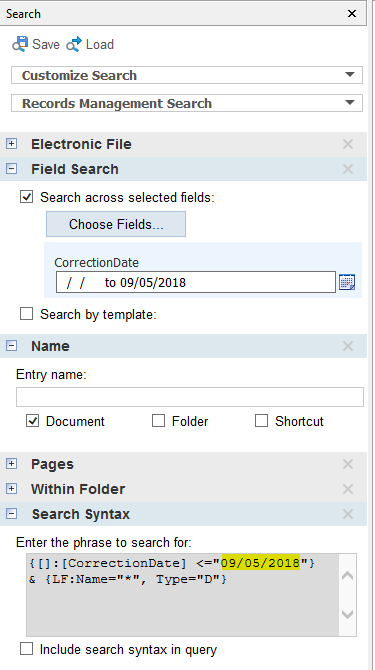375x670 pixels.
Task: Remove the Search Syntax section
Action: point(348,514)
